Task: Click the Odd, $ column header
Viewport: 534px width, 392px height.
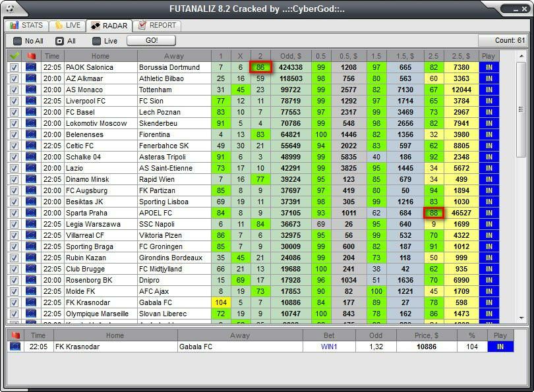Action: click(291, 56)
